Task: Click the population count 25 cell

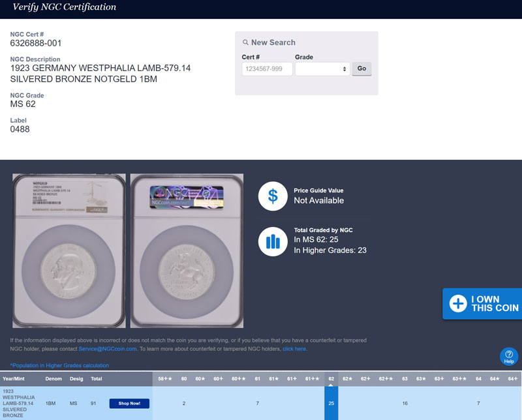Action: 331,404
